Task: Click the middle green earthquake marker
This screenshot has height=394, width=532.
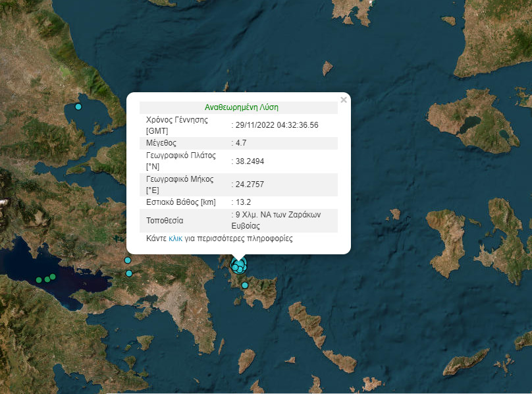Action: 47,279
